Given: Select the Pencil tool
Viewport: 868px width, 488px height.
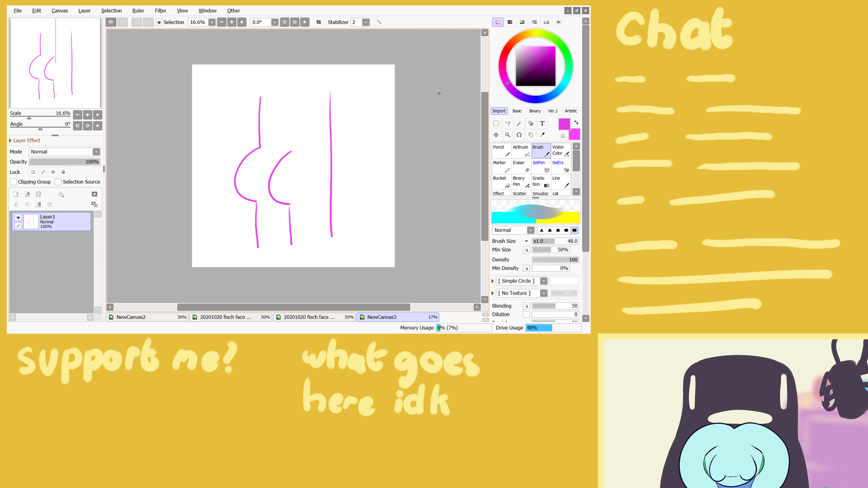Looking at the screenshot, I should 501,150.
